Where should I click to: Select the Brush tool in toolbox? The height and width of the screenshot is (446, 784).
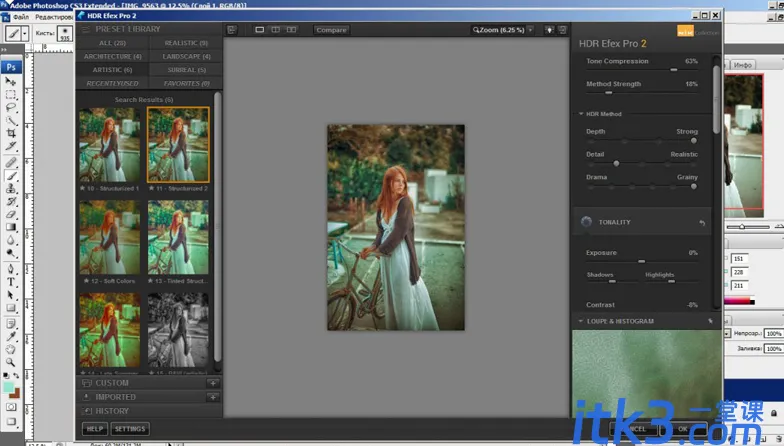coord(10,176)
